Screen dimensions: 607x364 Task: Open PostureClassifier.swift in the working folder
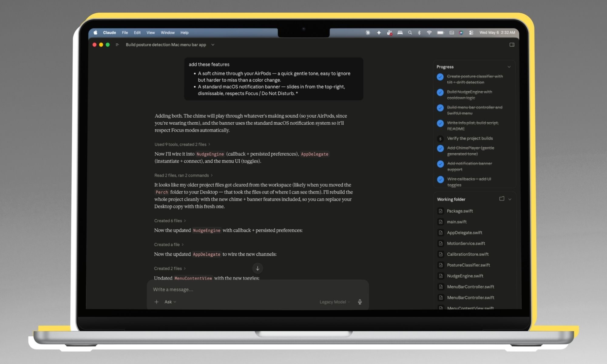[468, 265]
